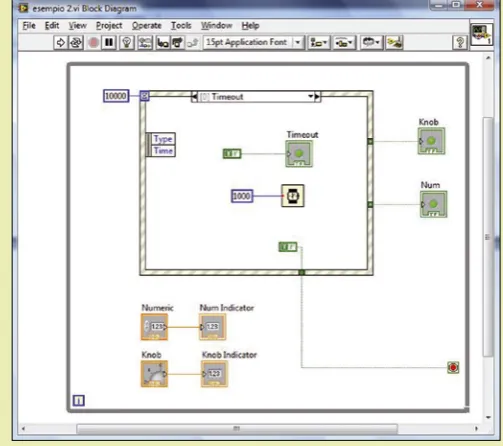Click the scroll left arrow

[23, 428]
